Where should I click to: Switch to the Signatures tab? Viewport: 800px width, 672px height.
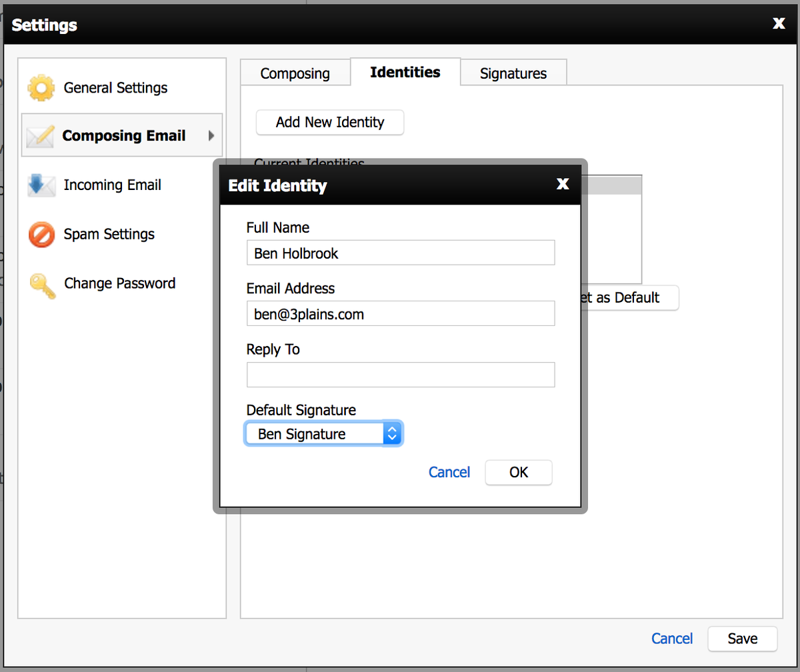(x=513, y=73)
